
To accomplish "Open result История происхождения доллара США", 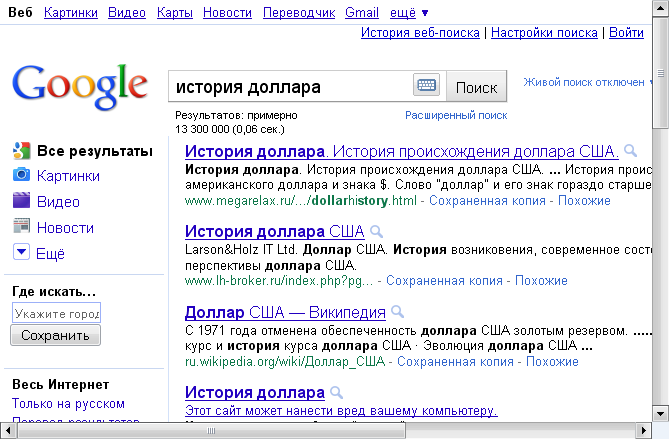I will tap(401, 151).
